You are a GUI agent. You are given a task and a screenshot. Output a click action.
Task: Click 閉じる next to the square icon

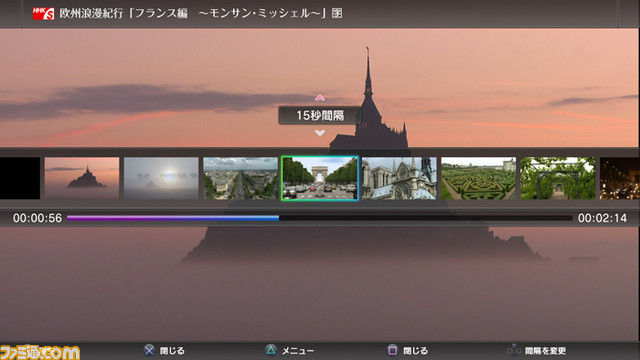click(x=416, y=351)
